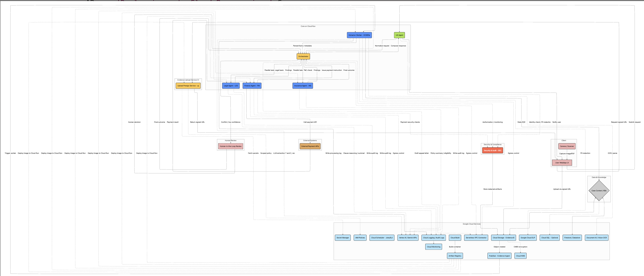Select the Human-in-the-Loop Review node
The height and width of the screenshot is (276, 644).
click(230, 146)
